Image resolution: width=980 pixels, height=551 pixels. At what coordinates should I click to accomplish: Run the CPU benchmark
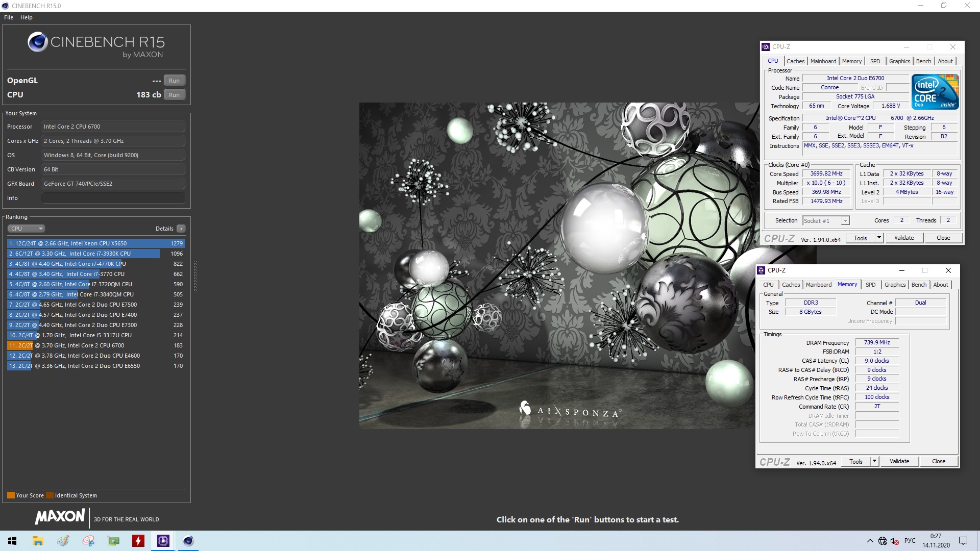point(175,95)
